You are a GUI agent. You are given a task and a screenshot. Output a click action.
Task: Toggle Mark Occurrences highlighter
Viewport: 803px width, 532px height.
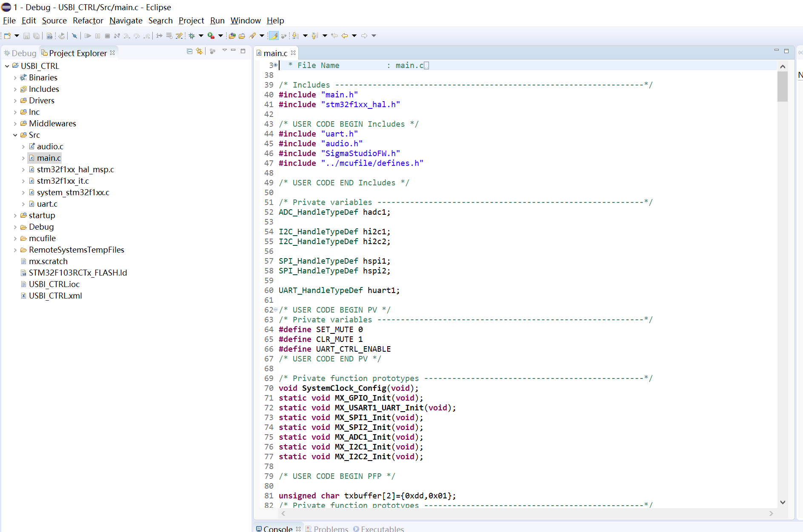click(274, 36)
